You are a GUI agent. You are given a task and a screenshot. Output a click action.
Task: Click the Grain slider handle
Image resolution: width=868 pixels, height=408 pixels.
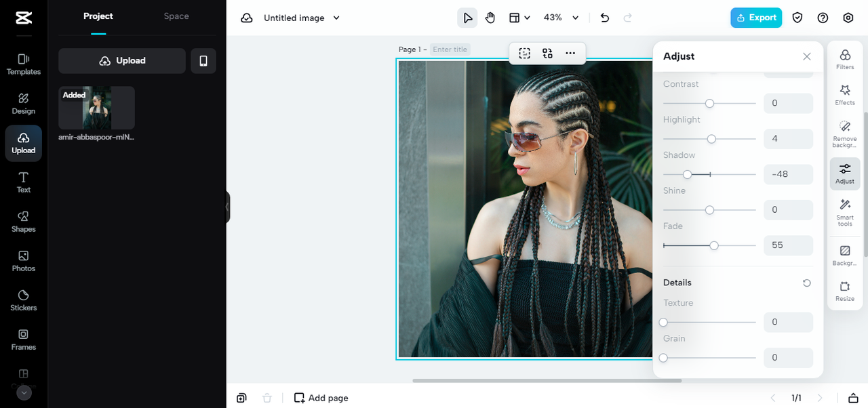pyautogui.click(x=663, y=358)
